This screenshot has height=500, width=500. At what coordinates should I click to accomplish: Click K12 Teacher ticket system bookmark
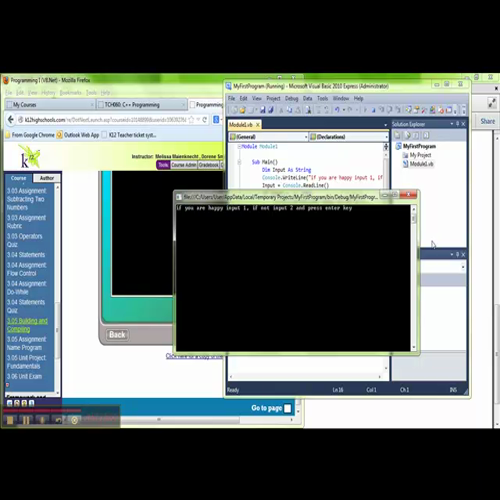pyautogui.click(x=129, y=135)
